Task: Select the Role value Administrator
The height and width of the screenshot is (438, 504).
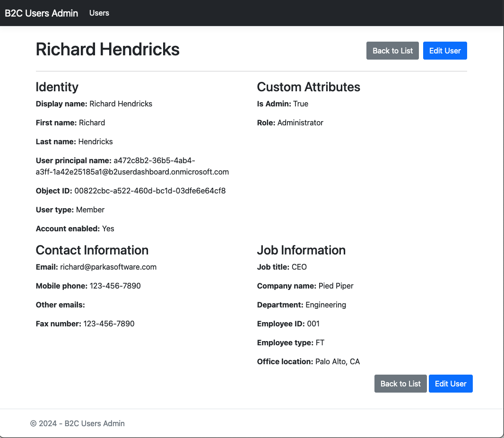Action: pos(300,123)
